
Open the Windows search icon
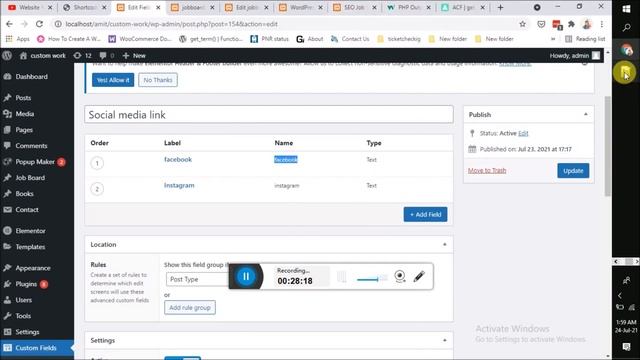(x=626, y=28)
